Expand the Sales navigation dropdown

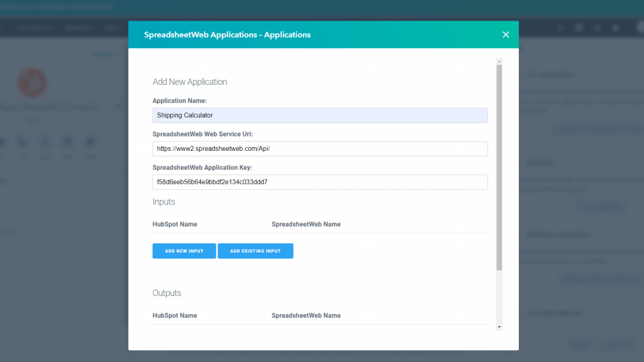(111, 28)
